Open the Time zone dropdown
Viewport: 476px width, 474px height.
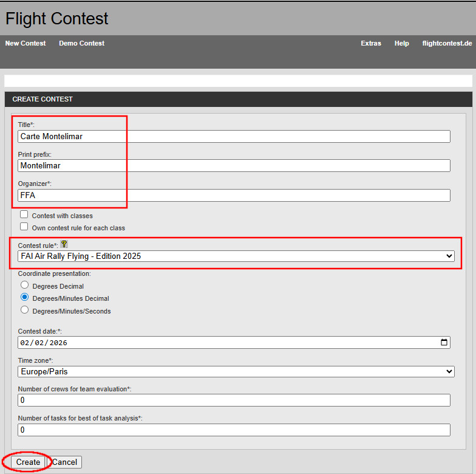[x=236, y=371]
